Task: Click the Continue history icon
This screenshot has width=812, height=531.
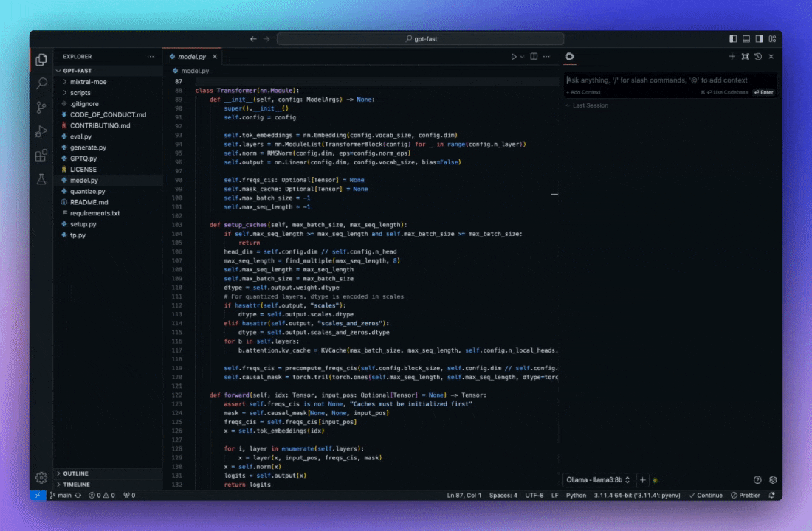Action: [758, 57]
